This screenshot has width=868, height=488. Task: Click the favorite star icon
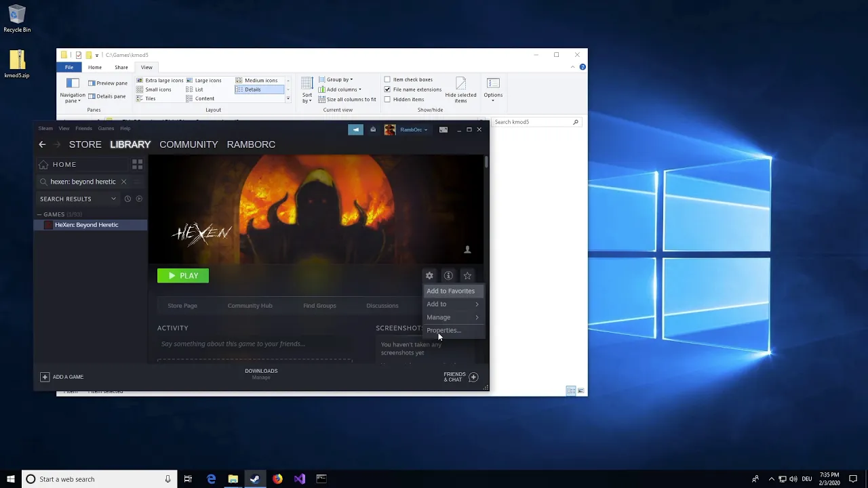click(467, 276)
